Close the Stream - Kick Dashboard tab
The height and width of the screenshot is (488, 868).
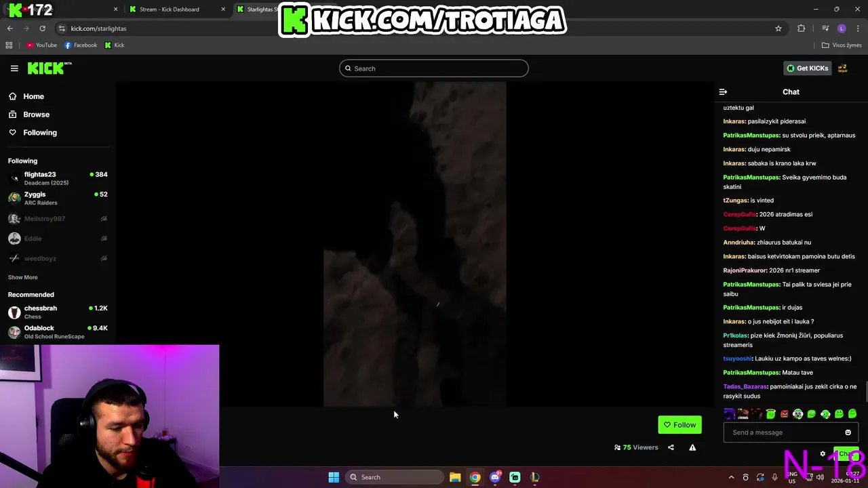(x=224, y=9)
